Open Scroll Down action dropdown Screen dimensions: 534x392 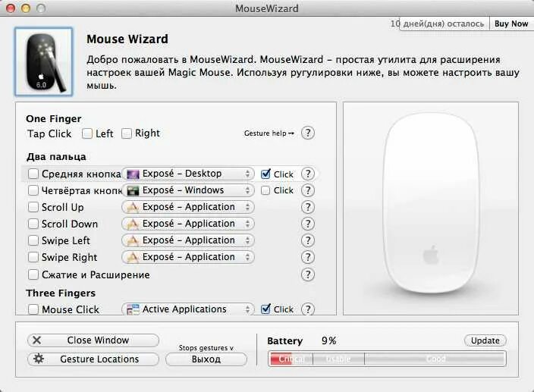pyautogui.click(x=188, y=224)
